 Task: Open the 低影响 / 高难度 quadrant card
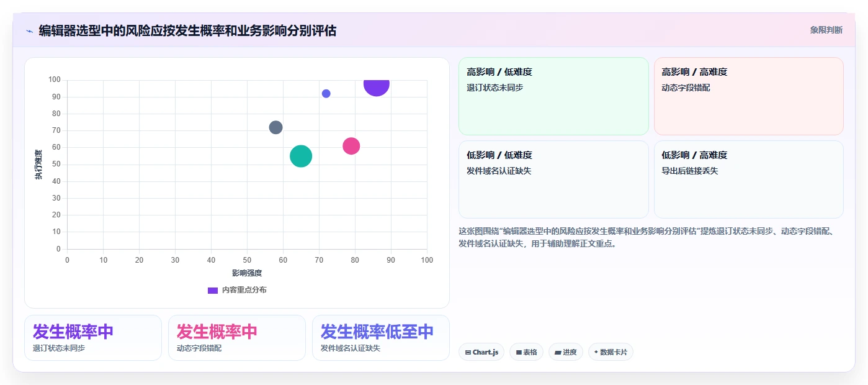point(749,179)
